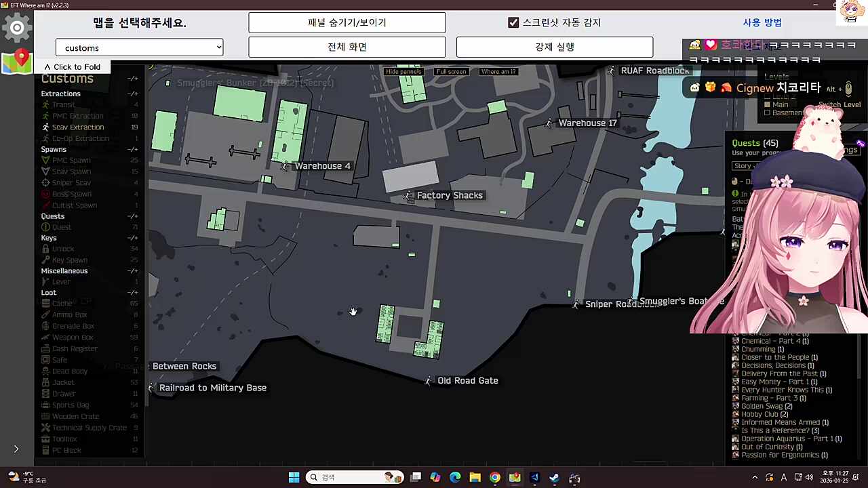The image size is (868, 488).
Task: Open Google Chrome from the taskbar
Action: (495, 478)
